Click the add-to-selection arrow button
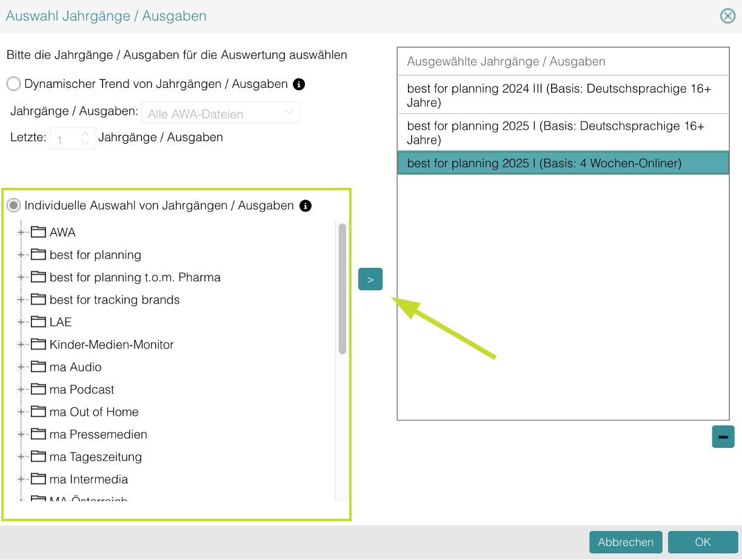Viewport: 742px width, 560px height. click(x=370, y=279)
